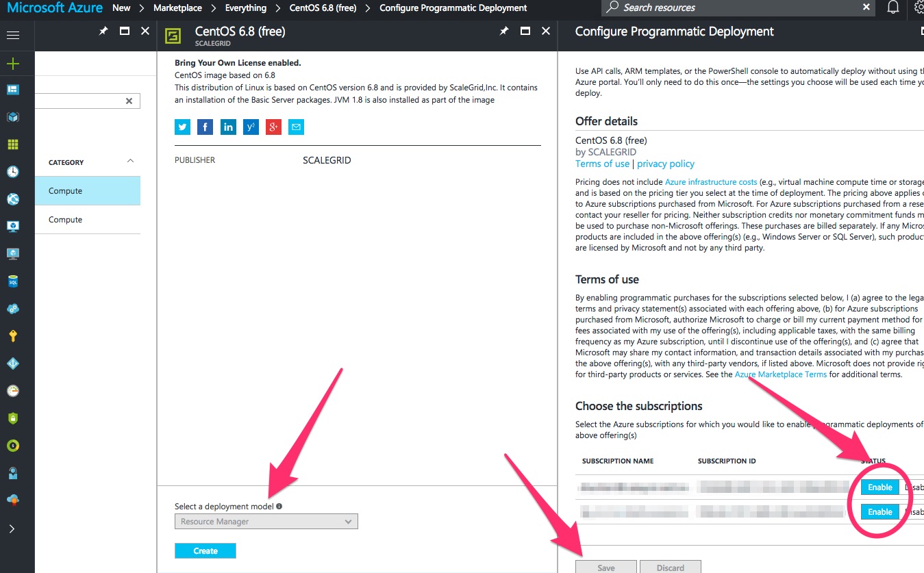Open the Terms of use link
Image resolution: width=924 pixels, height=573 pixels.
[x=602, y=164]
